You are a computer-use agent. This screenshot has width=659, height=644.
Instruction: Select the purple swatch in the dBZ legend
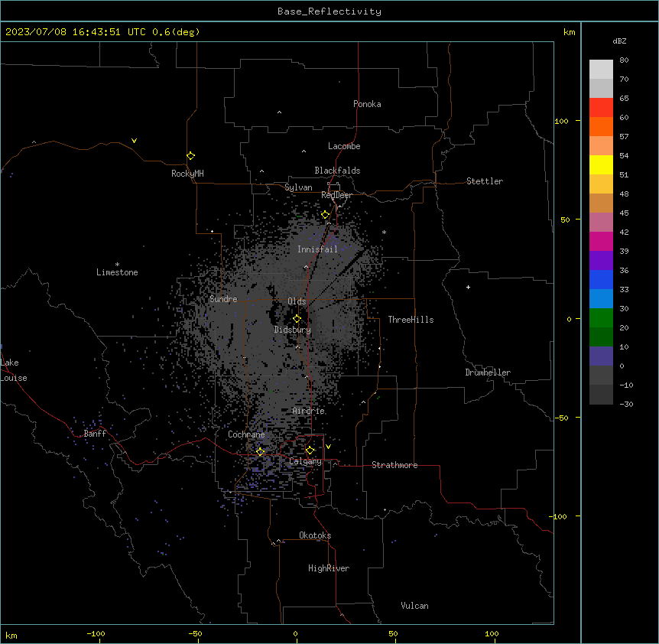click(601, 261)
